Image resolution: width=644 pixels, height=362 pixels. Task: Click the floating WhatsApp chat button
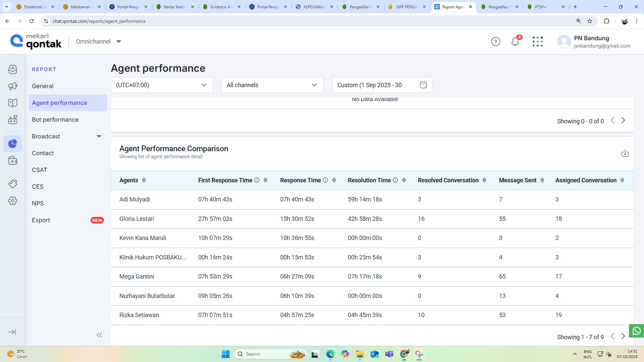coord(636,331)
